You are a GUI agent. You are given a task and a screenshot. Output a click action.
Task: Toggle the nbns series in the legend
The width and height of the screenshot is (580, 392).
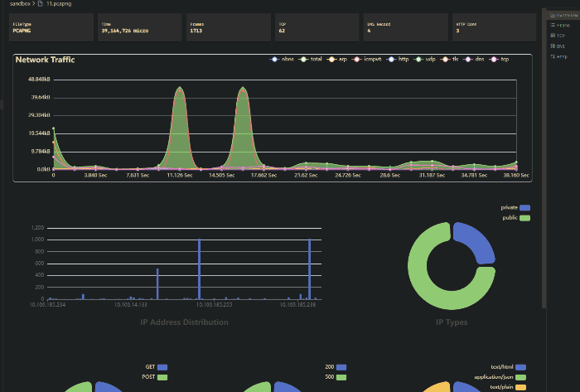[282, 59]
